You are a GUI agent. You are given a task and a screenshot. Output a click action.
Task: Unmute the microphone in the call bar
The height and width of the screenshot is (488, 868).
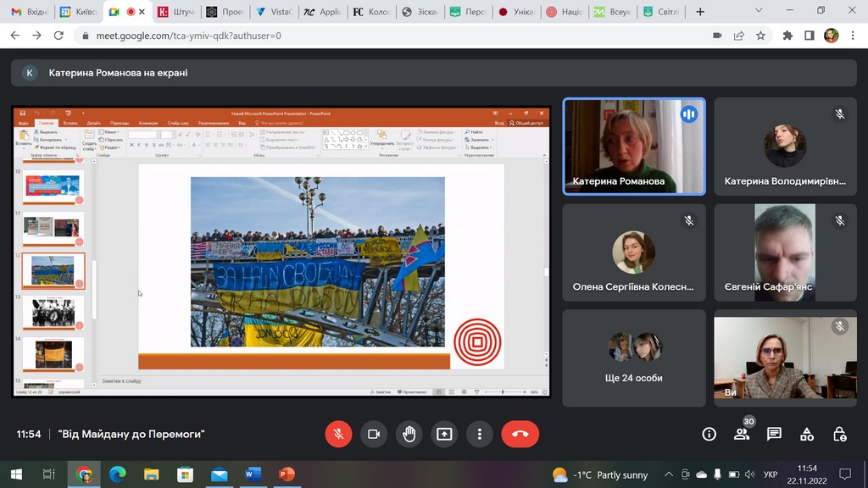(338, 434)
